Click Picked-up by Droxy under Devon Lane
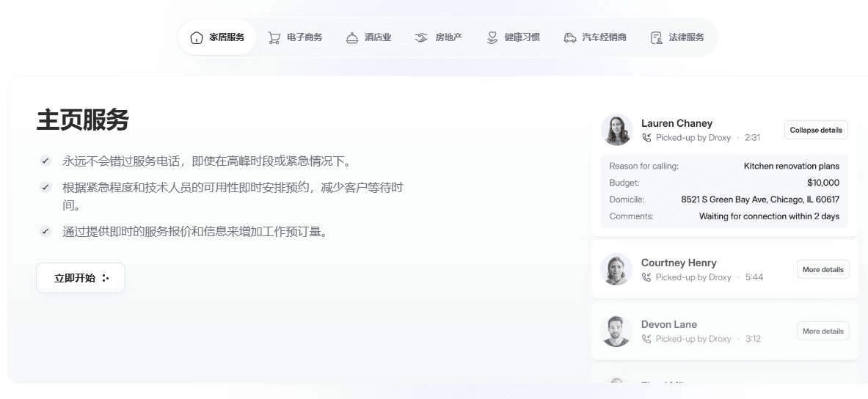868x399 pixels. click(x=693, y=339)
